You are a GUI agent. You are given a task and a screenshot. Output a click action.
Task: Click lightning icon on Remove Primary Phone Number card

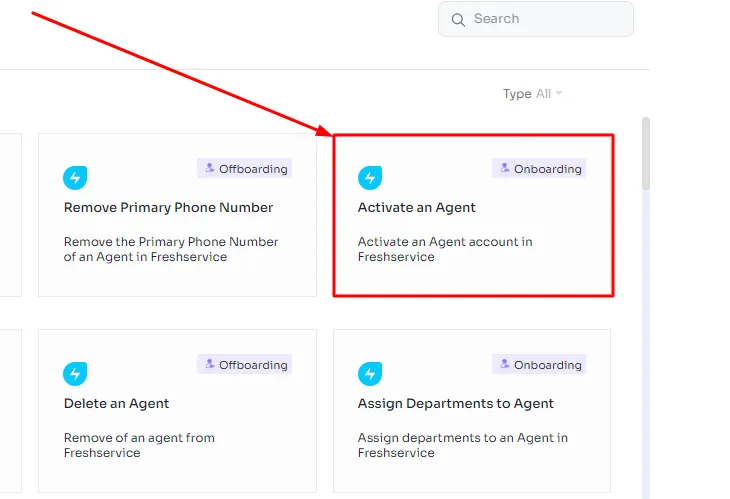click(75, 178)
